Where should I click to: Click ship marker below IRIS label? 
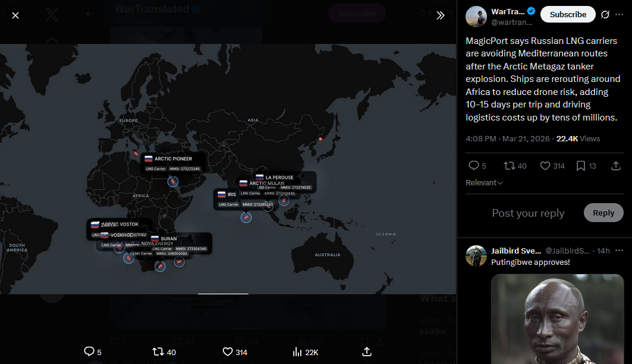(246, 218)
